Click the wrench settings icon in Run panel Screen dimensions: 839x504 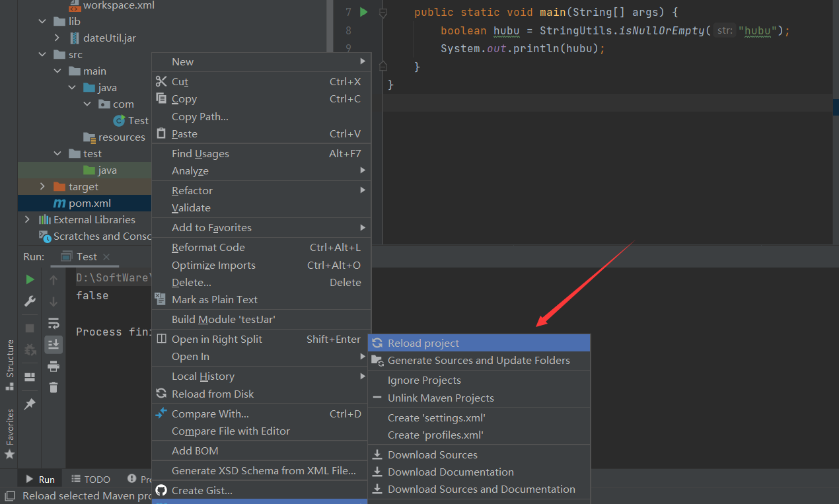pos(30,301)
